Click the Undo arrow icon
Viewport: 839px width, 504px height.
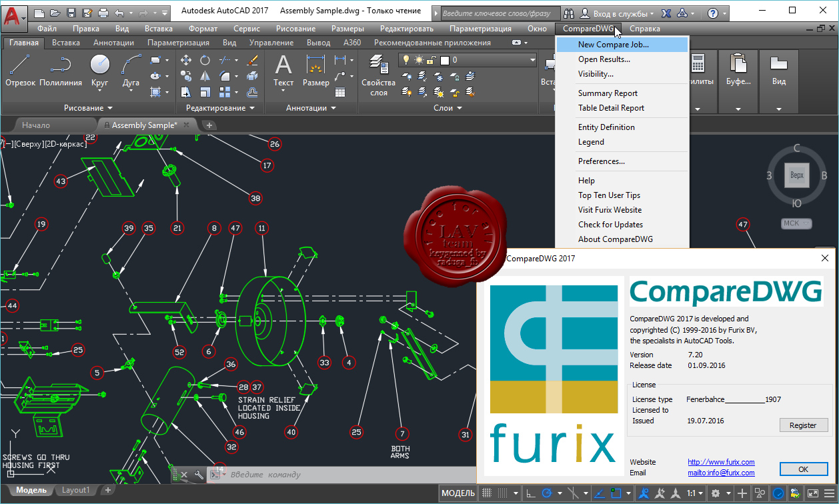119,13
